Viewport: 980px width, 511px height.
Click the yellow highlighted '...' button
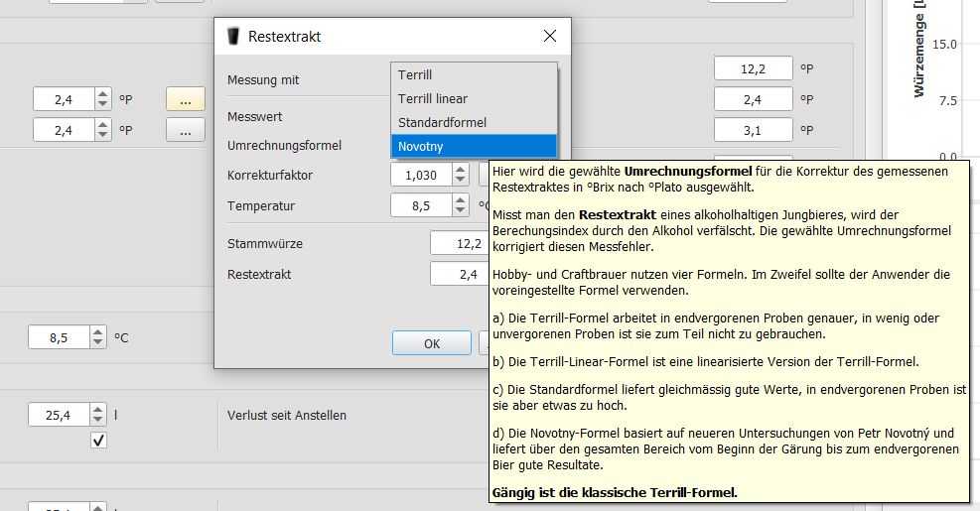click(186, 99)
